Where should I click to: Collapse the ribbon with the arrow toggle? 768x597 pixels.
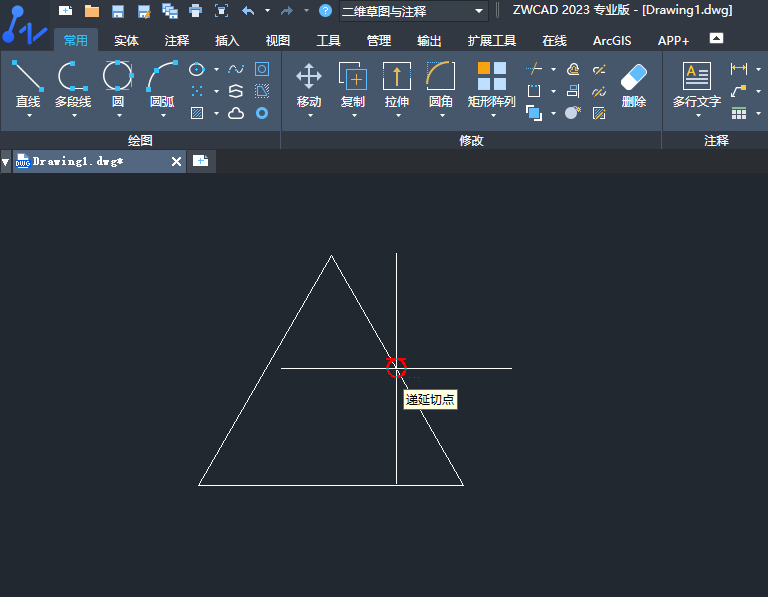point(716,38)
